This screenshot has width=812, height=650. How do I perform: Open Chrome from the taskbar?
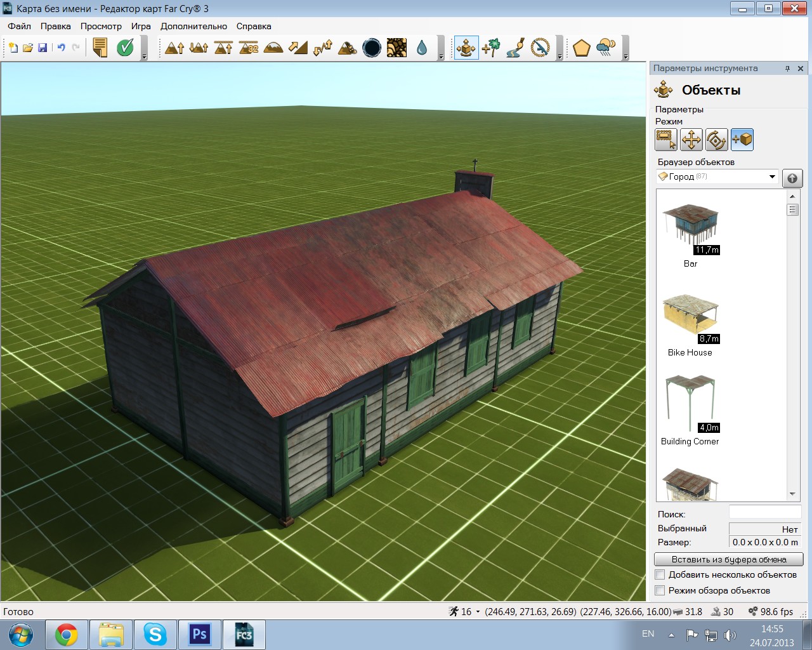(66, 635)
